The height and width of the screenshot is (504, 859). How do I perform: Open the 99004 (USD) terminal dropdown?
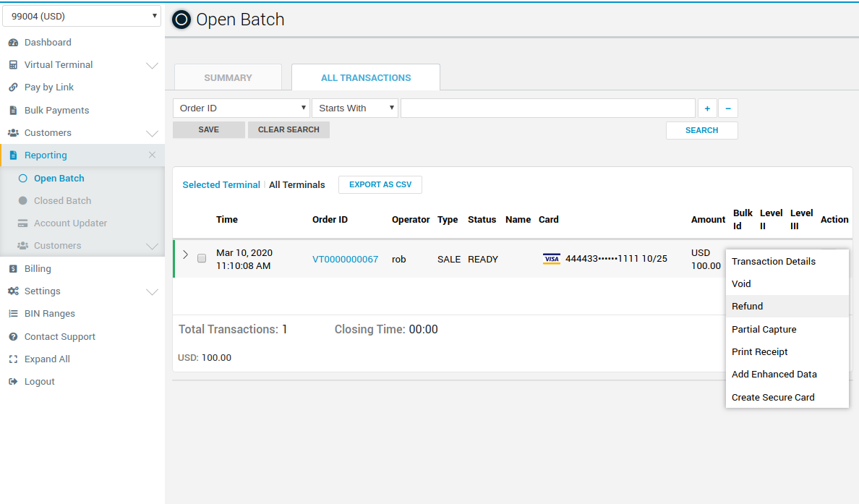click(82, 16)
